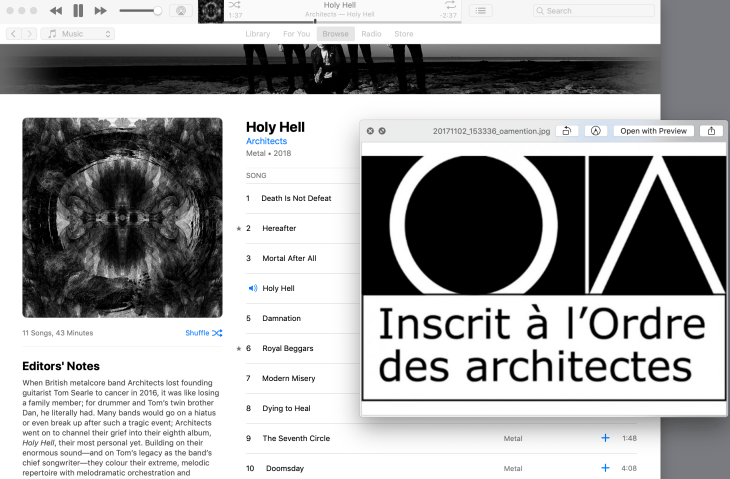This screenshot has width=730, height=479.
Task: Click the Open with Preview button
Action: (x=653, y=131)
